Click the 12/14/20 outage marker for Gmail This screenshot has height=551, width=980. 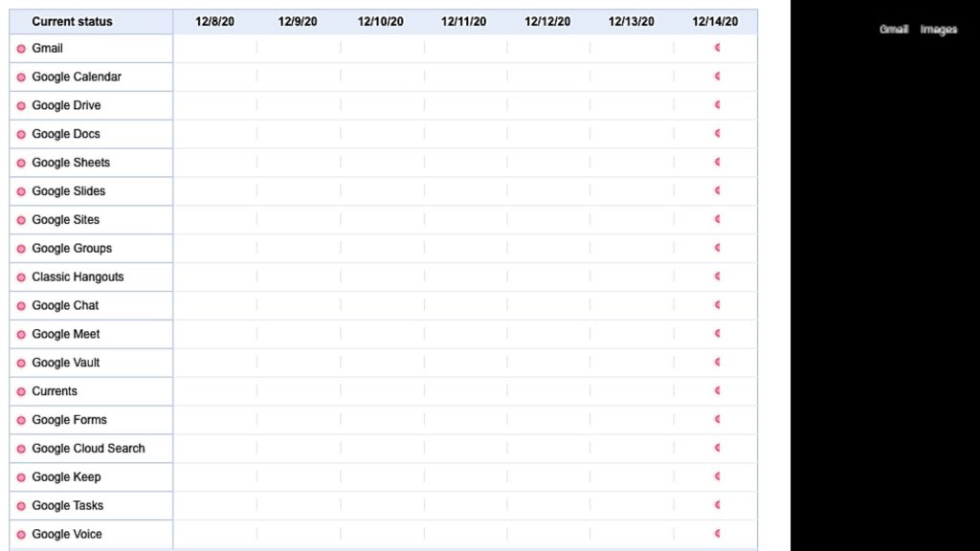[718, 48]
